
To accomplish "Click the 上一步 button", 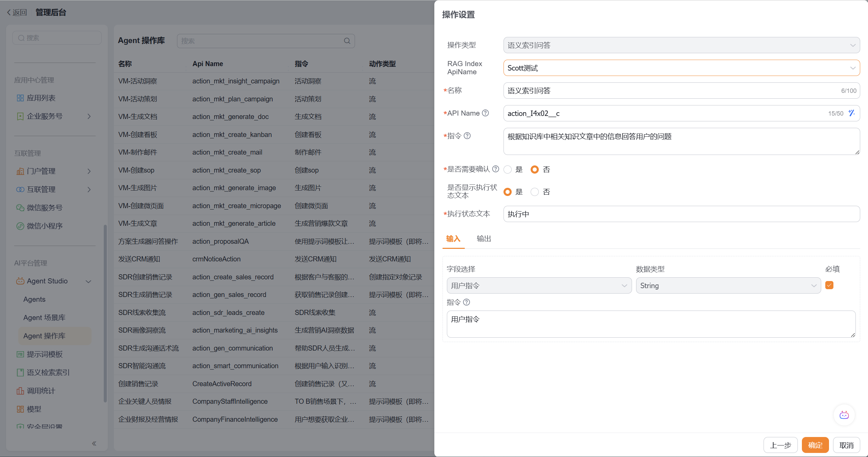I will 780,445.
